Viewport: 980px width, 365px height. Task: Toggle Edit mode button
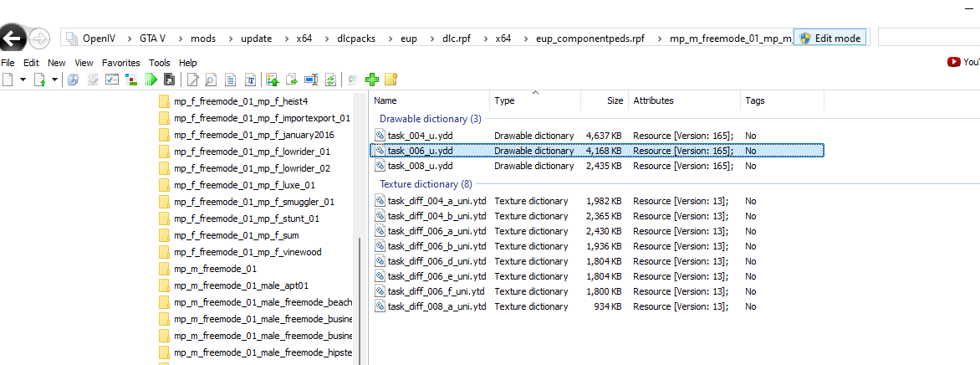click(x=830, y=39)
